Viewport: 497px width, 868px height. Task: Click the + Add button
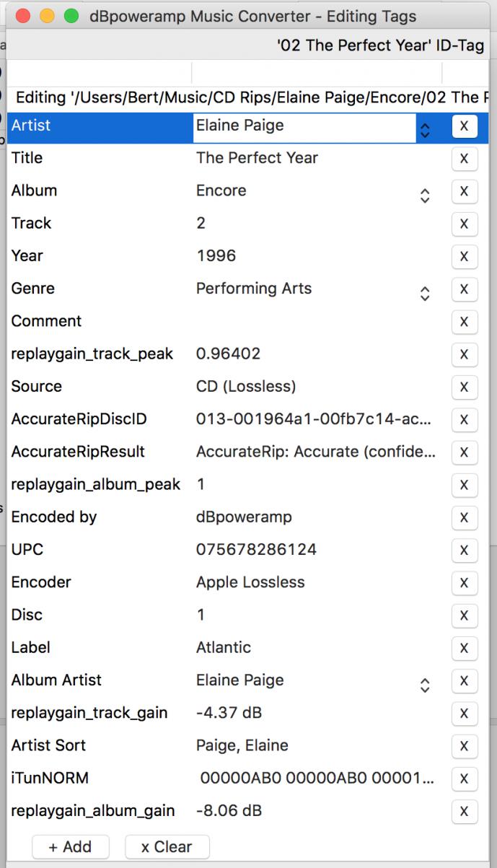[70, 846]
